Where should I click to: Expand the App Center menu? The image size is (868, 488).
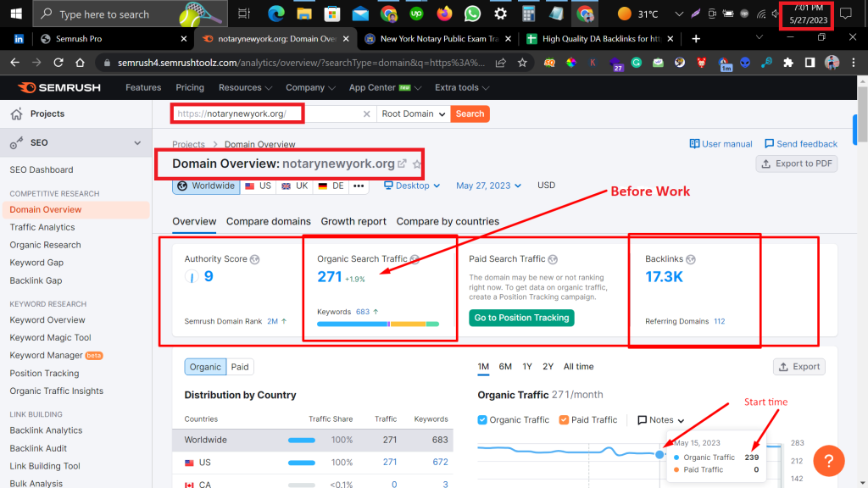point(386,87)
